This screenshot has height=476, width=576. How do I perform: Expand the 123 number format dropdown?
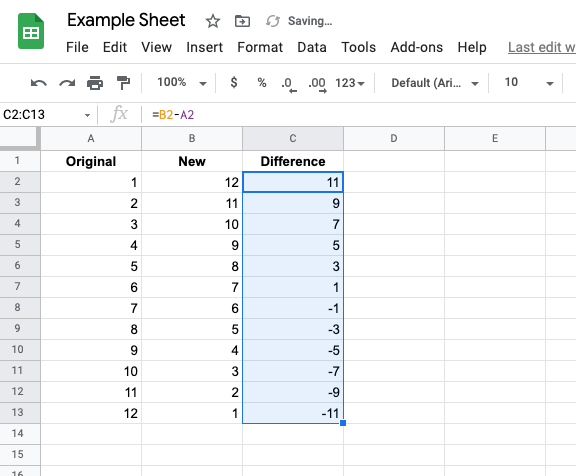(350, 83)
